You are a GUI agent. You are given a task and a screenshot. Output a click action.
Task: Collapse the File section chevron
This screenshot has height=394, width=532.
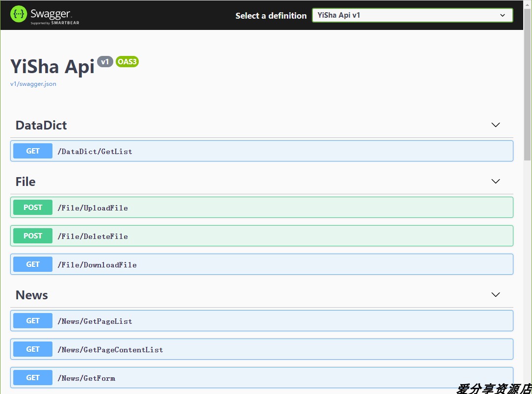tap(496, 182)
